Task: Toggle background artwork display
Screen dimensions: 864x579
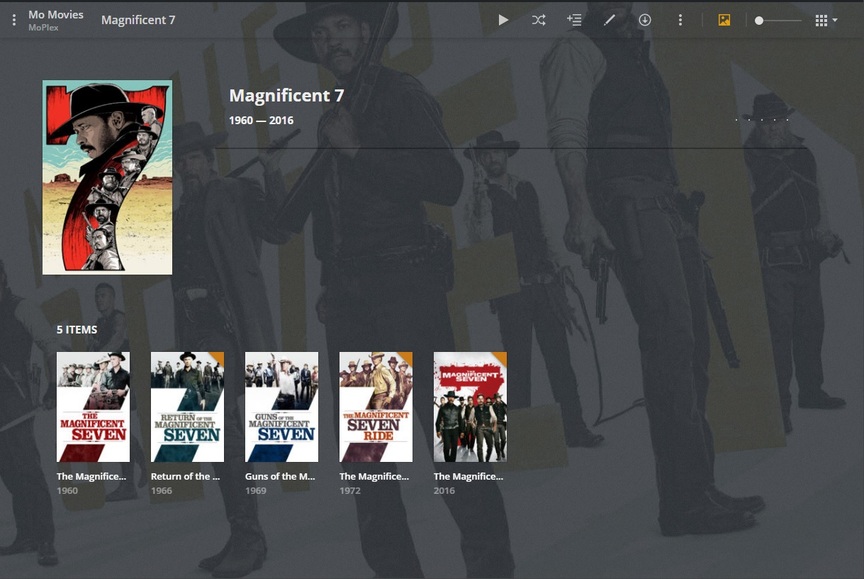Action: pyautogui.click(x=724, y=20)
